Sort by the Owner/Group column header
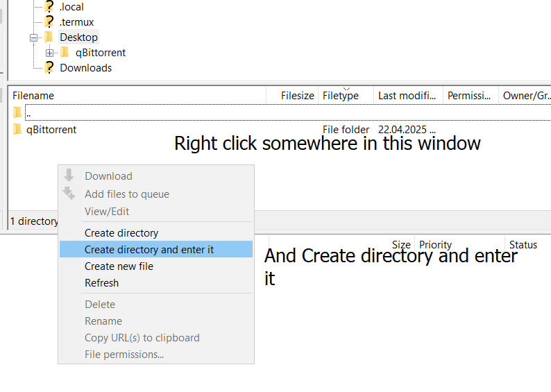This screenshot has width=551, height=392. 525,96
